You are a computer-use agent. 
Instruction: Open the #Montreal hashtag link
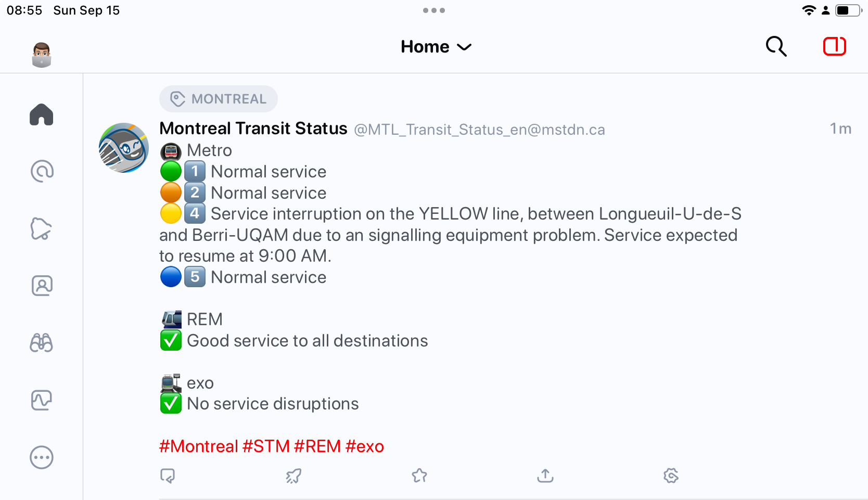pyautogui.click(x=198, y=446)
